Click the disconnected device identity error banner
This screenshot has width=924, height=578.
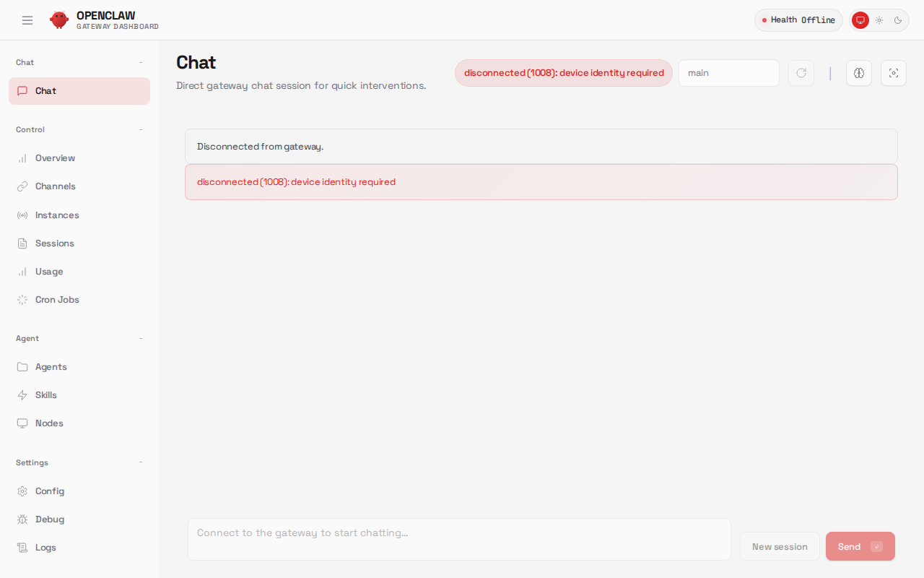pos(541,182)
